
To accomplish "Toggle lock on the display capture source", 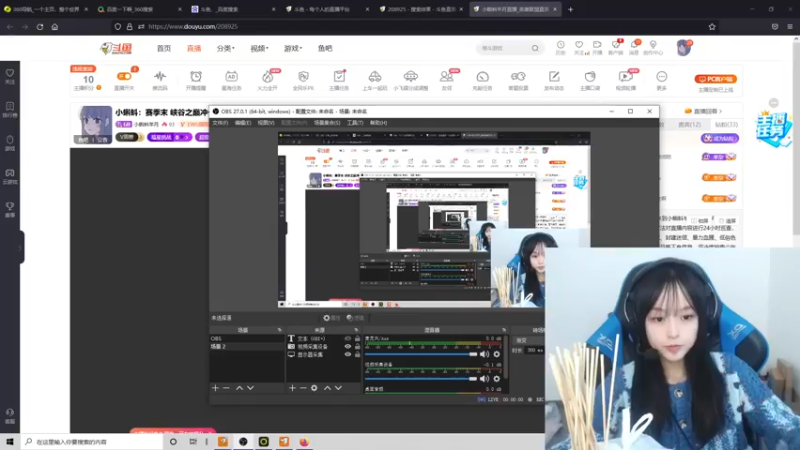I will tap(357, 354).
